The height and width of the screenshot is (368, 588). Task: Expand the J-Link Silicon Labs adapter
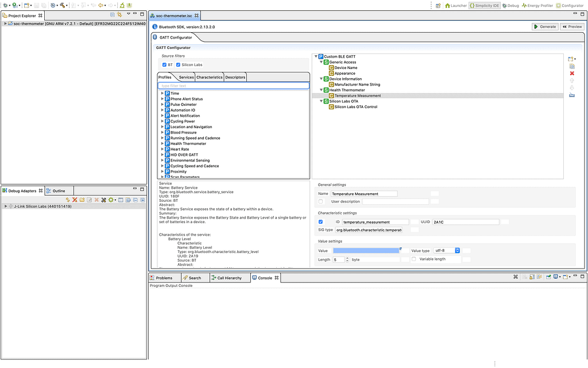pos(6,206)
